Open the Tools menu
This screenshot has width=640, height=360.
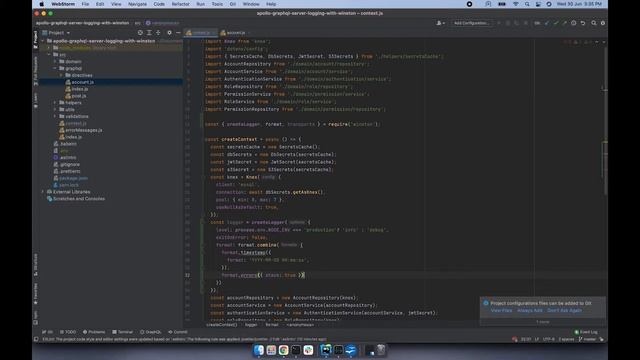coord(217,4)
